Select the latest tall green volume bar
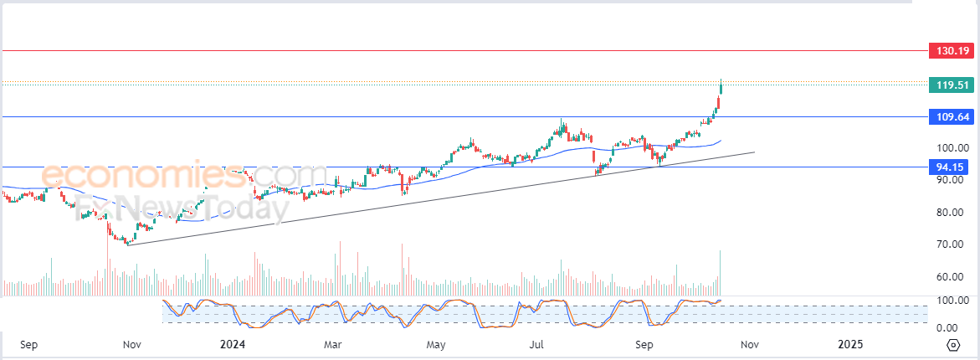 [720, 272]
